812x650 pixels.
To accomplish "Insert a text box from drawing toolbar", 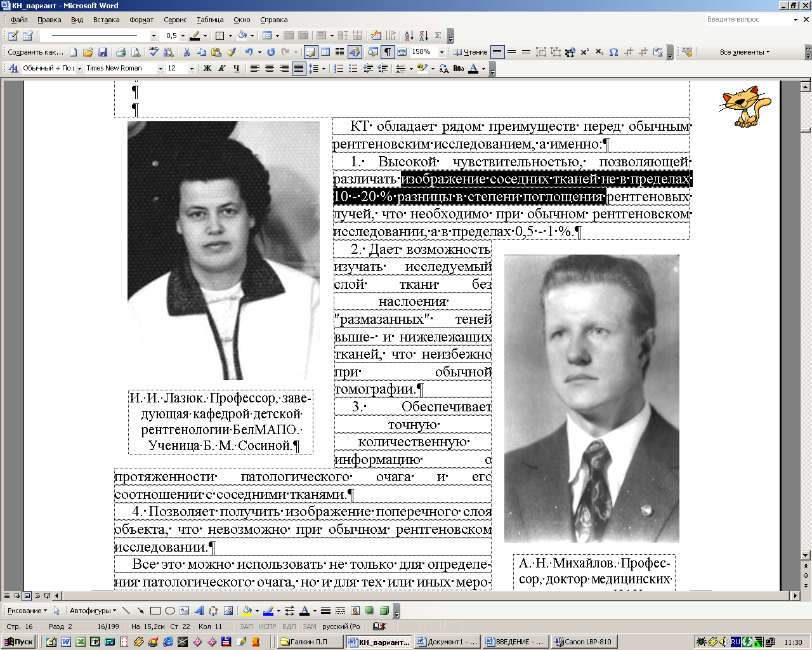I will pos(184,611).
